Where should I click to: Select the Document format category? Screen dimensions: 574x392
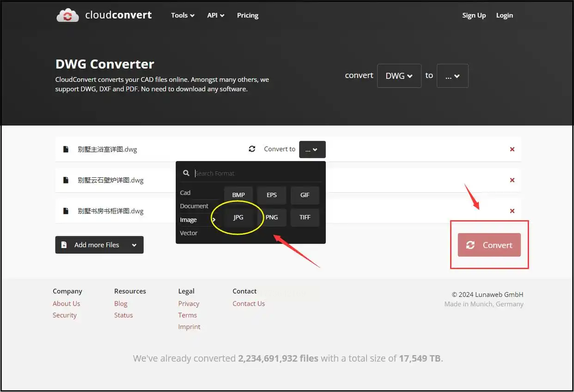coord(194,206)
